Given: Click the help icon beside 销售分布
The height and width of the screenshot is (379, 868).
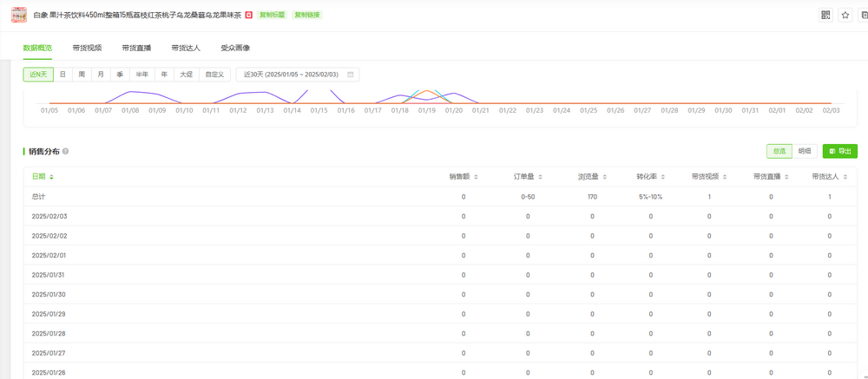Looking at the screenshot, I should pyautogui.click(x=65, y=151).
